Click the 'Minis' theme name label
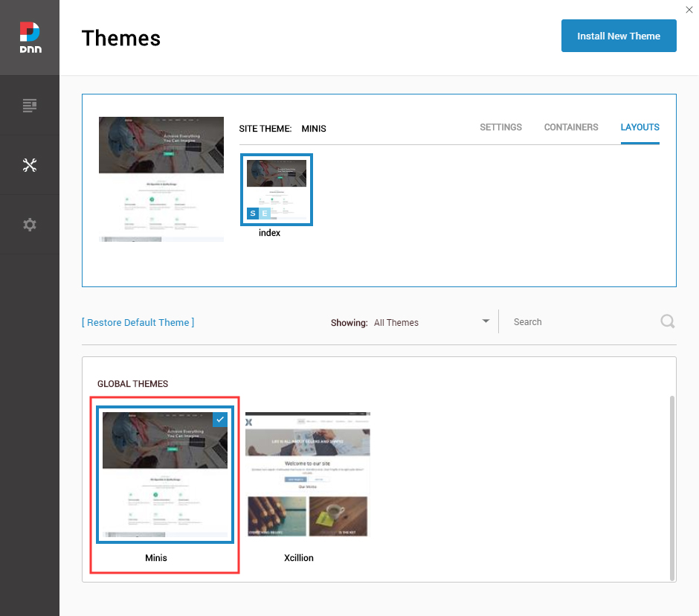Image resolution: width=699 pixels, height=616 pixels. point(156,558)
